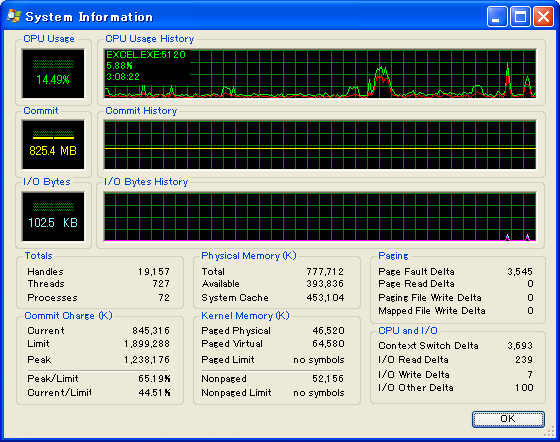The image size is (560, 442).
Task: Click the OK button
Action: point(508,419)
